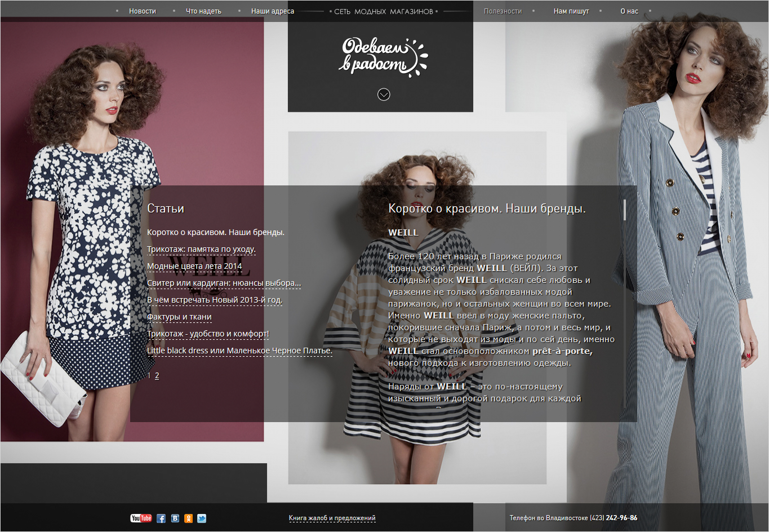Open the "Новости" menu item
Viewport: 769px width, 532px height.
[143, 11]
